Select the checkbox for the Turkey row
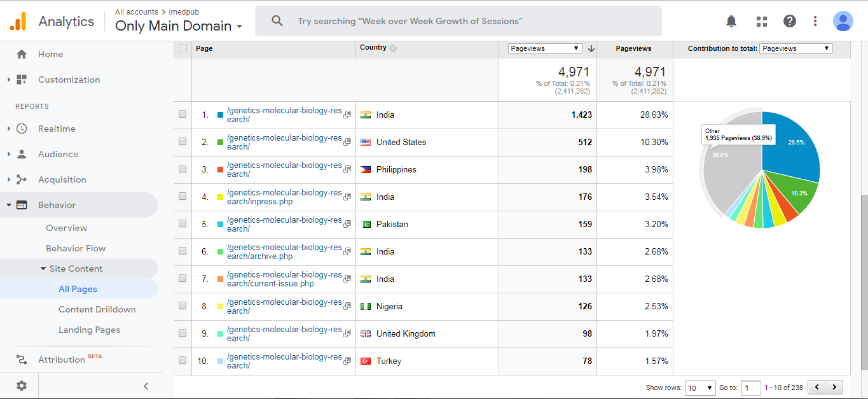Viewport: 868px width, 399px height. [x=183, y=361]
